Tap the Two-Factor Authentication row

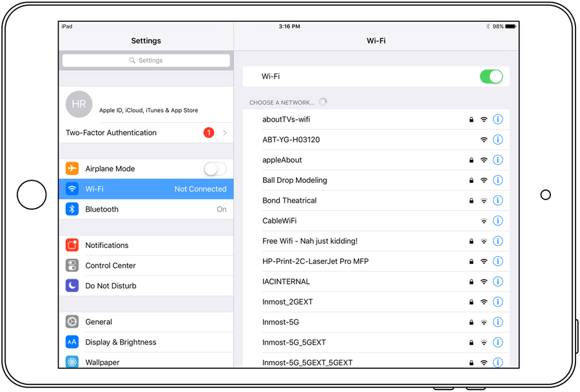[146, 133]
